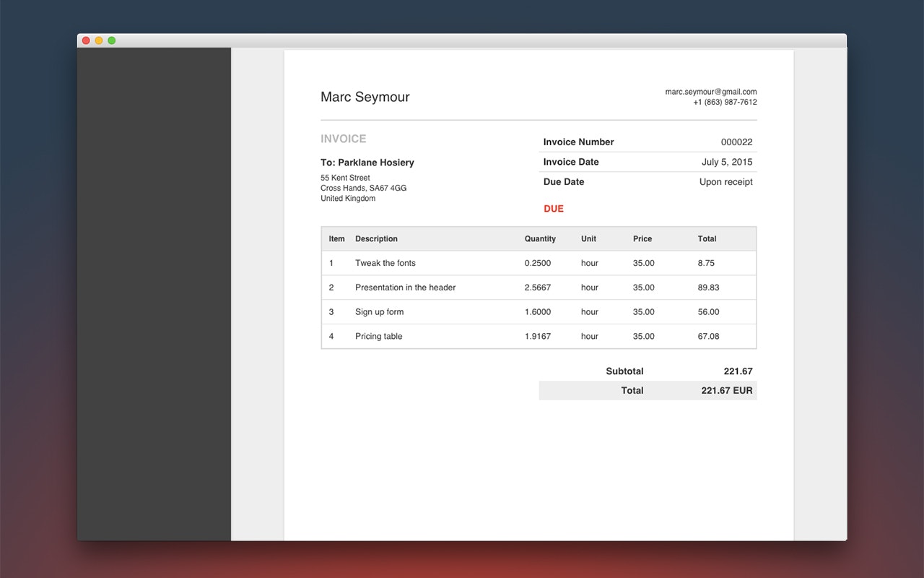Click the bold 'Total' summary label
The image size is (924, 578).
click(632, 391)
